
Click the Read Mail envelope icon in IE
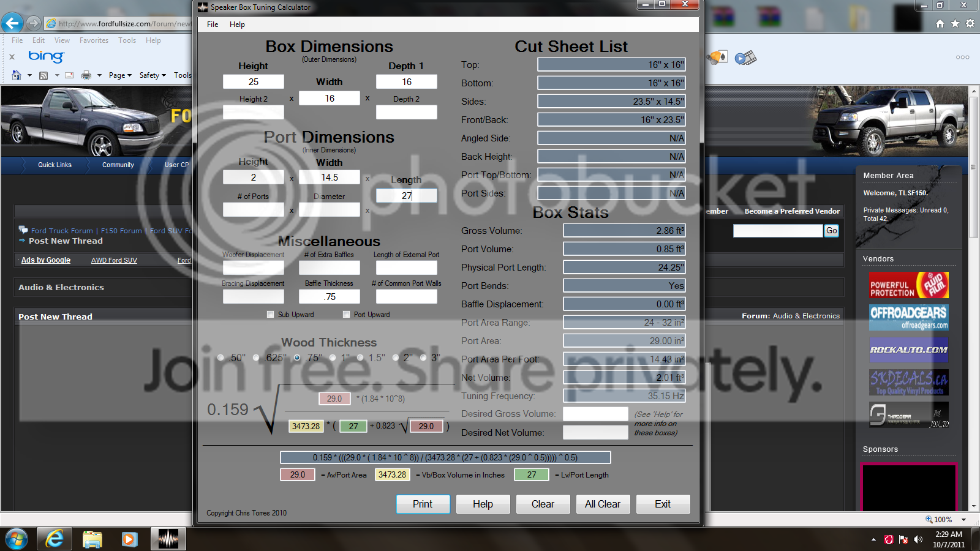[69, 75]
